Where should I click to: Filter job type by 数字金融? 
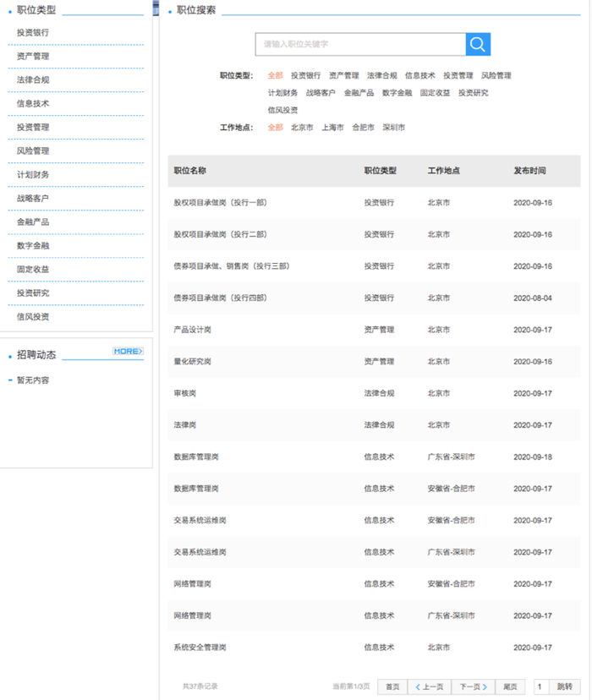397,93
